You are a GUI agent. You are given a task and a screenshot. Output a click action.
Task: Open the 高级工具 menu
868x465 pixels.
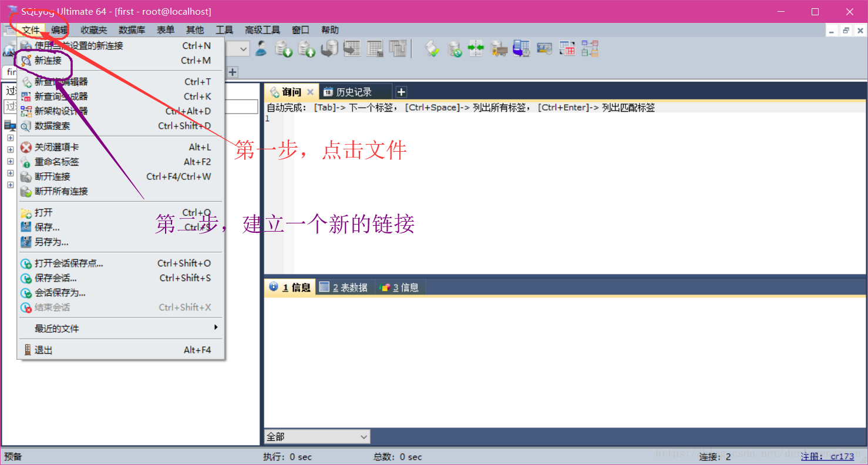pos(263,30)
